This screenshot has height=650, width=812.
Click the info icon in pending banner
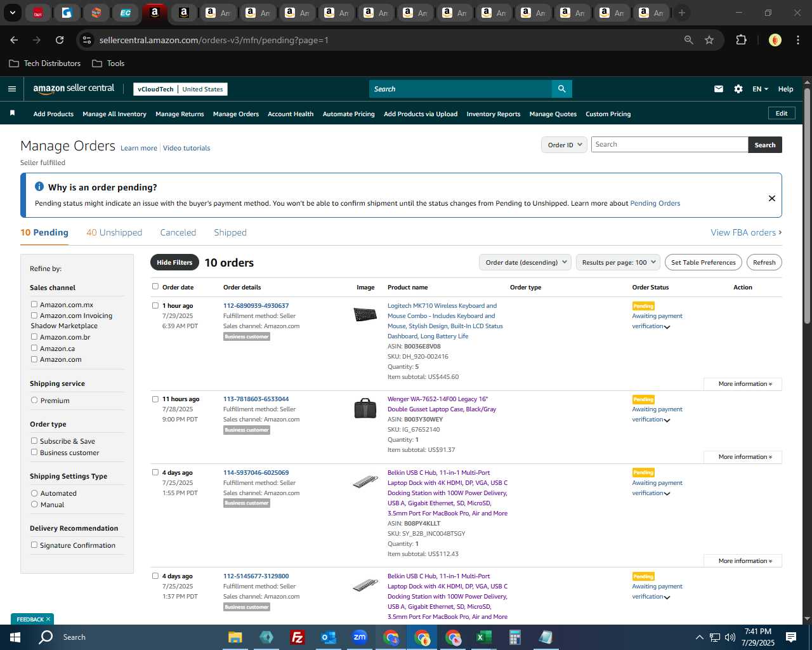tap(39, 187)
